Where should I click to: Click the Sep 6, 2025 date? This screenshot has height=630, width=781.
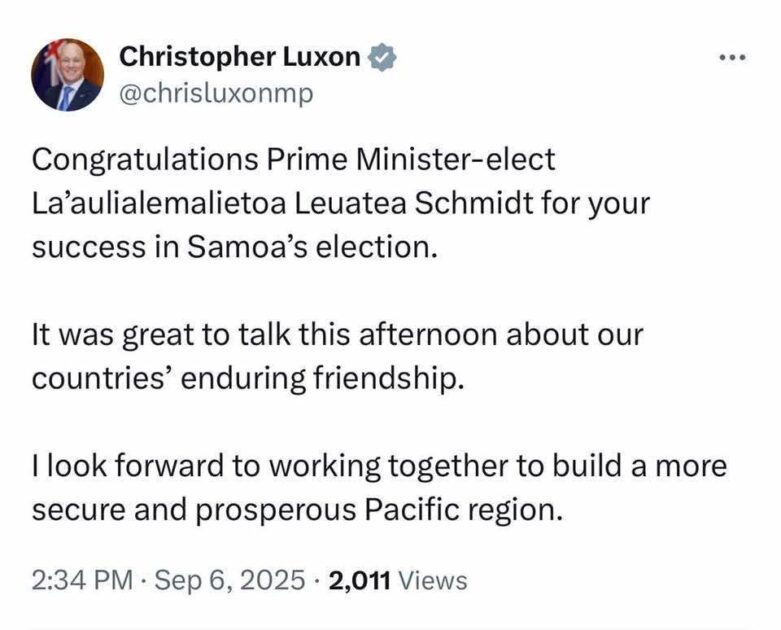pos(230,580)
